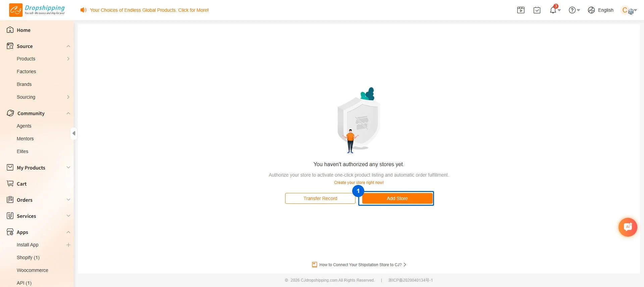644x287 pixels.
Task: Click the orange AI chat assistant button
Action: (x=628, y=227)
